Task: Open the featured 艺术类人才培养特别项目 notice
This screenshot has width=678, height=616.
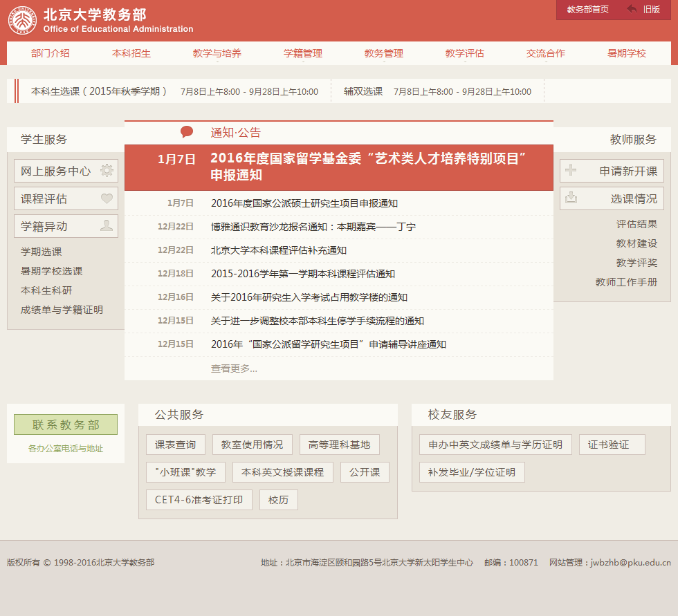Action: click(x=368, y=167)
